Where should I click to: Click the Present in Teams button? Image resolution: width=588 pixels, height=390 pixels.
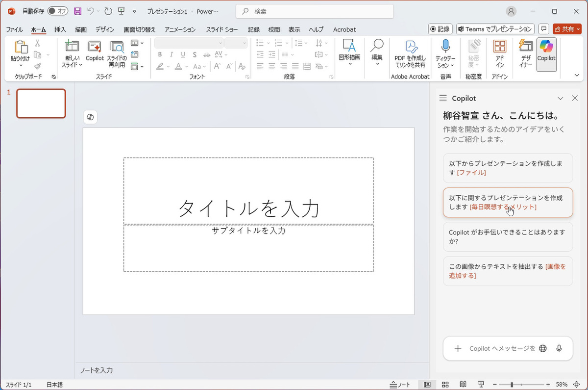[495, 29]
